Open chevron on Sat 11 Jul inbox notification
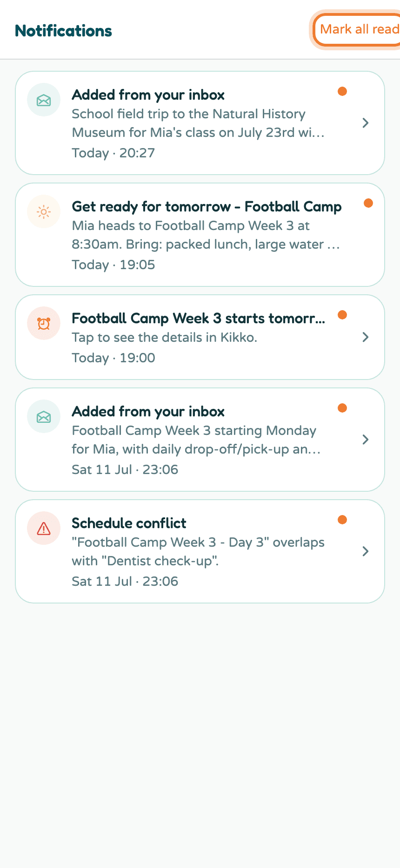 pos(366,440)
